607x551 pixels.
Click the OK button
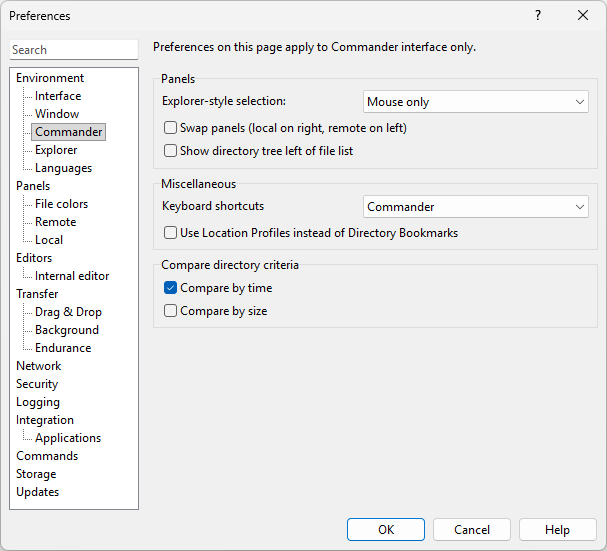pyautogui.click(x=386, y=530)
